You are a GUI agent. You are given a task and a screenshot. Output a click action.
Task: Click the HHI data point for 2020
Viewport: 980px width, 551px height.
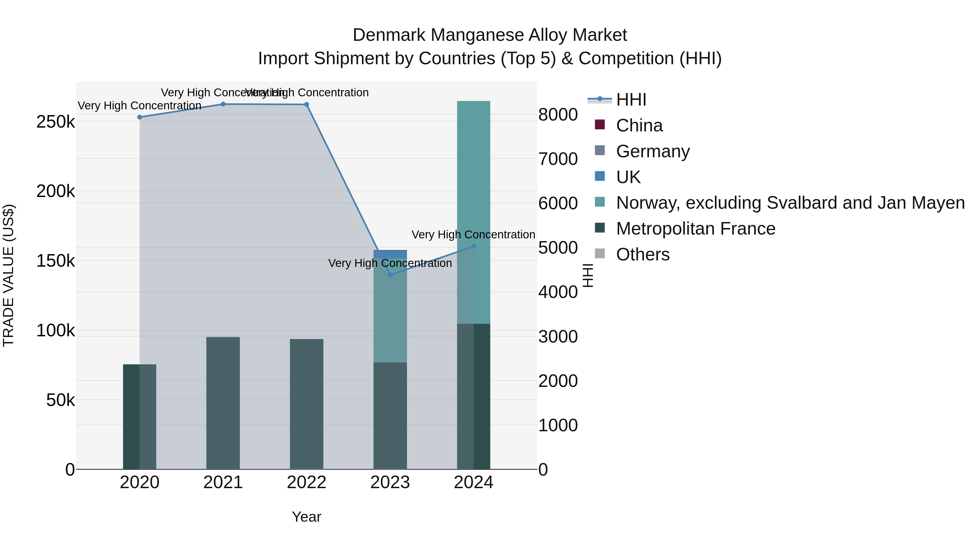point(140,117)
